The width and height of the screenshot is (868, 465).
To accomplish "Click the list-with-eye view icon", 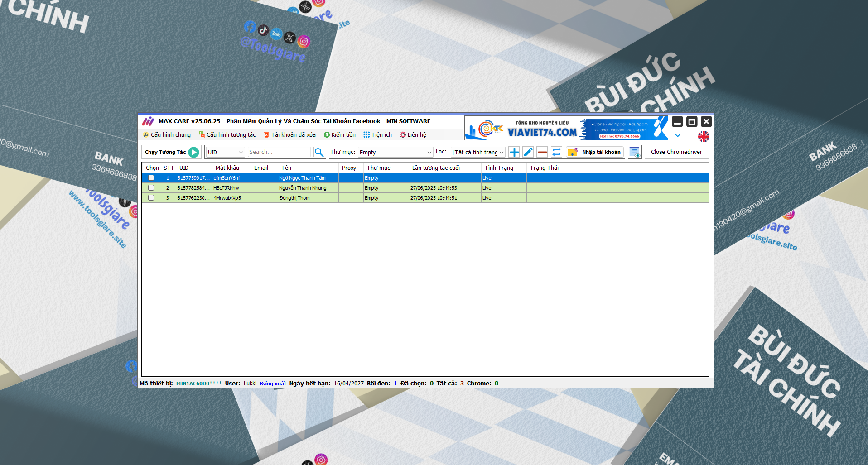I will 635,152.
